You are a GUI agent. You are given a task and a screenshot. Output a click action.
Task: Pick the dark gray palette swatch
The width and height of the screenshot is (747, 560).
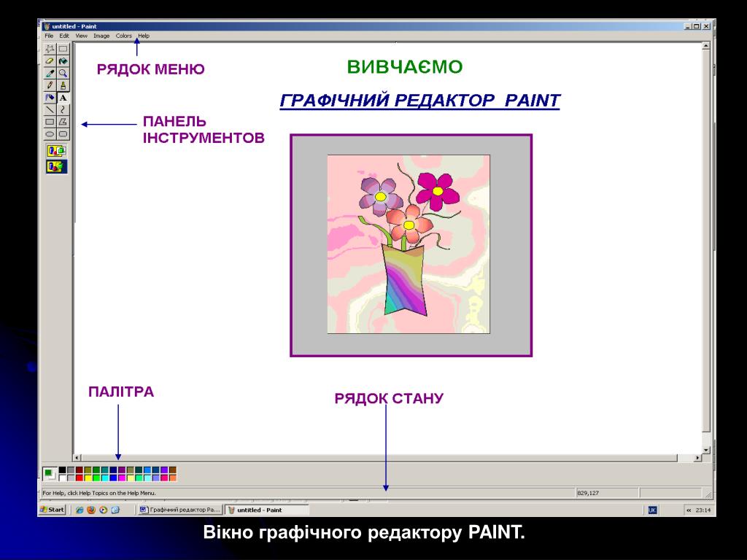71,470
